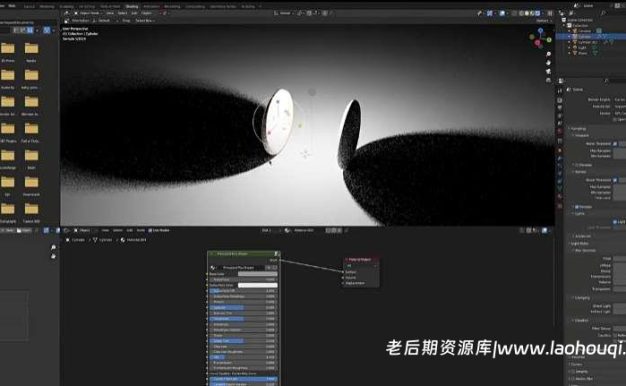626x386 pixels.
Task: Open Material Output target All dropdown
Action: click(x=361, y=266)
